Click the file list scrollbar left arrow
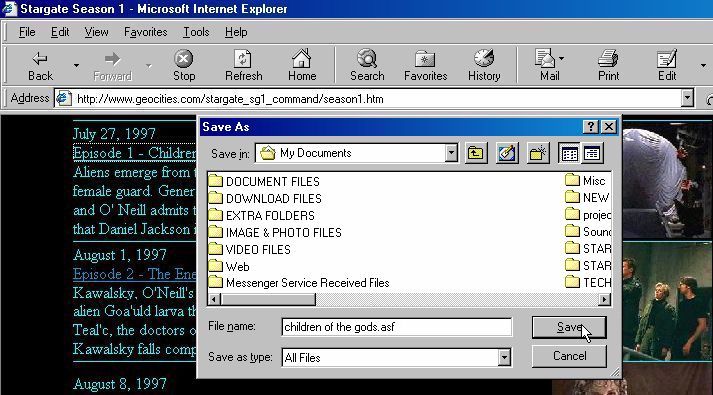 (x=214, y=299)
